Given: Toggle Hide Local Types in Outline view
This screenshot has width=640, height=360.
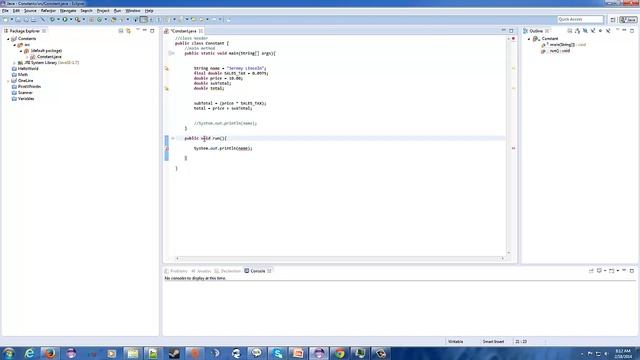Looking at the screenshot, I should (x=608, y=31).
